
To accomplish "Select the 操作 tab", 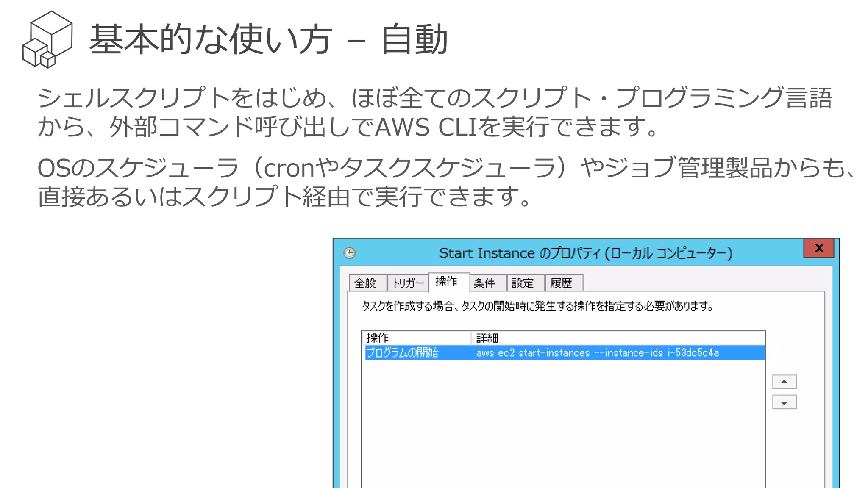I will click(449, 282).
